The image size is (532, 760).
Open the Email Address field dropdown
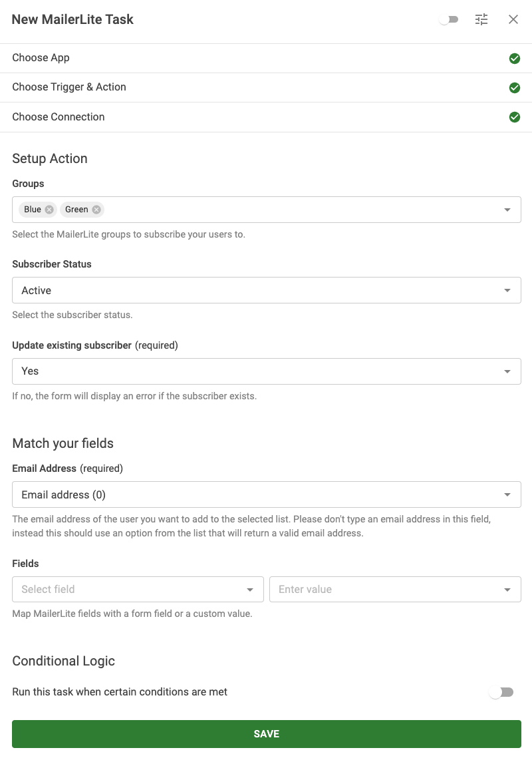pos(266,495)
